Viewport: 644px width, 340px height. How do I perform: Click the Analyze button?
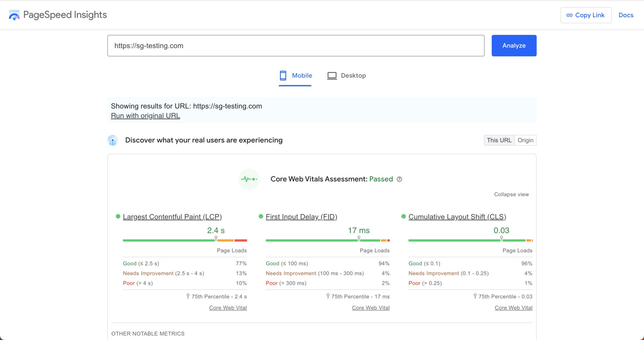coord(514,46)
